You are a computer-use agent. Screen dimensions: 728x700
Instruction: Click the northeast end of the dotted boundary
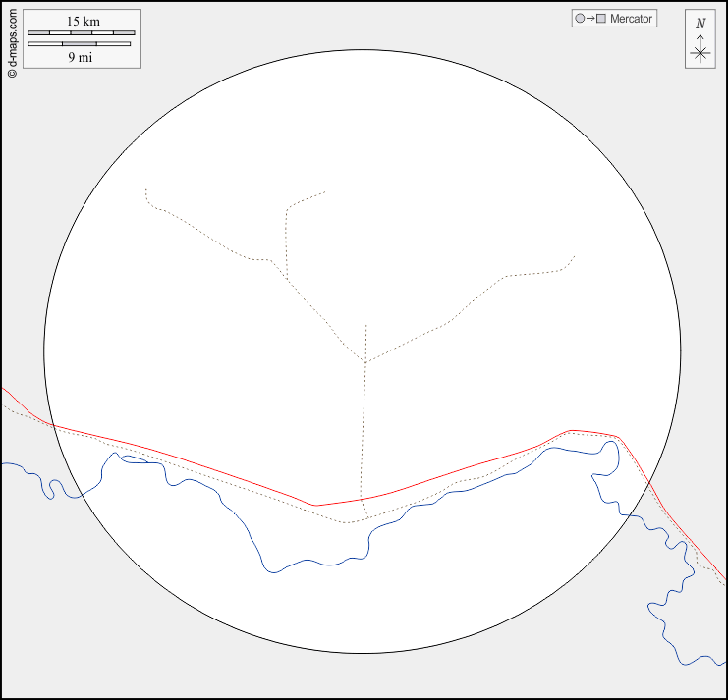coord(574,256)
